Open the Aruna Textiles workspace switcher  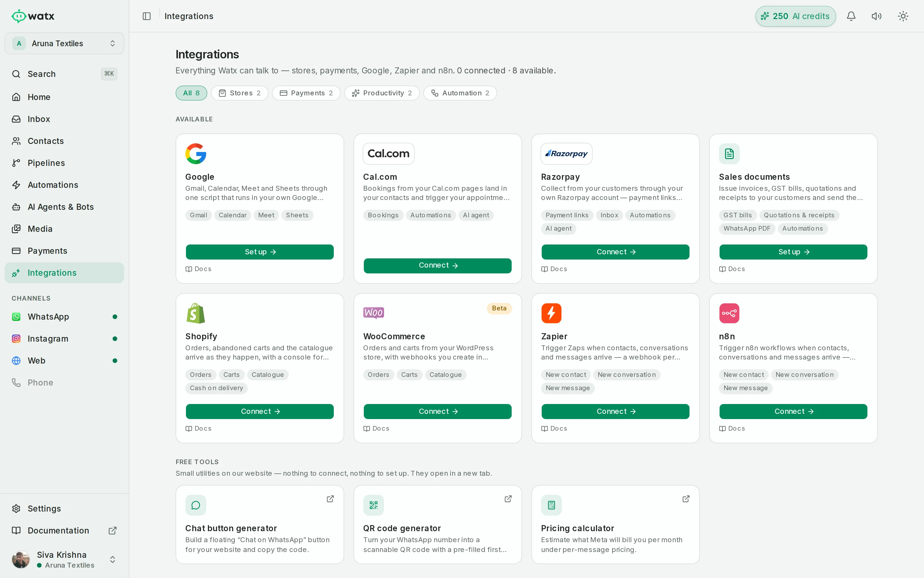(x=64, y=44)
